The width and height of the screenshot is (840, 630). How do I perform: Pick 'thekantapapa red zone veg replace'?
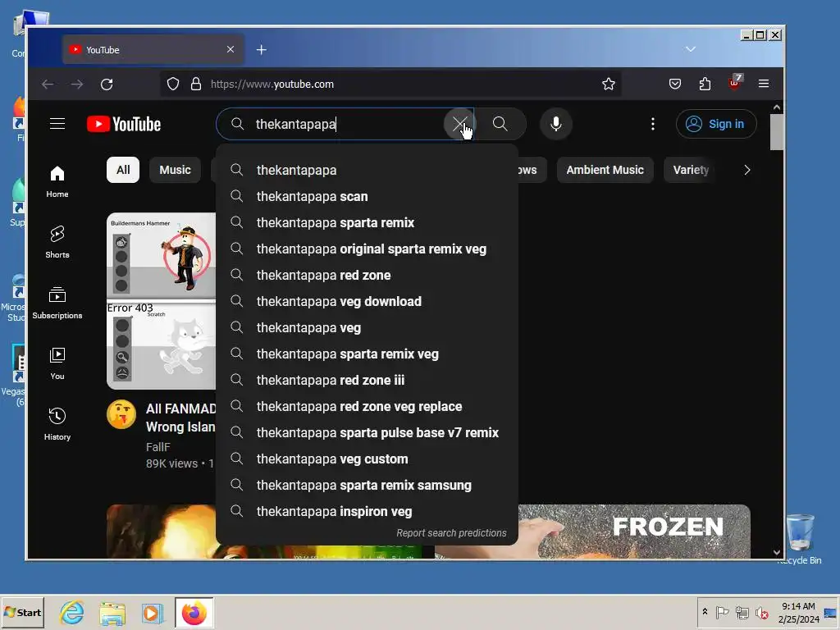(367, 407)
